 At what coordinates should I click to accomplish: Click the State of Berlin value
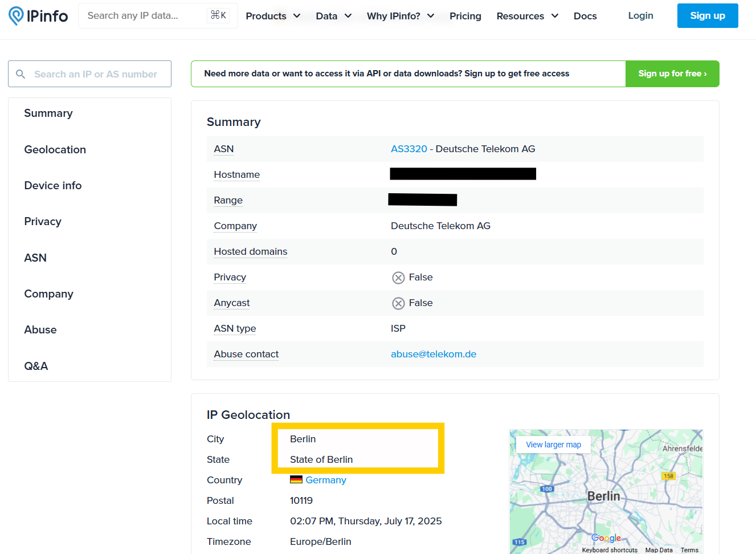point(321,459)
